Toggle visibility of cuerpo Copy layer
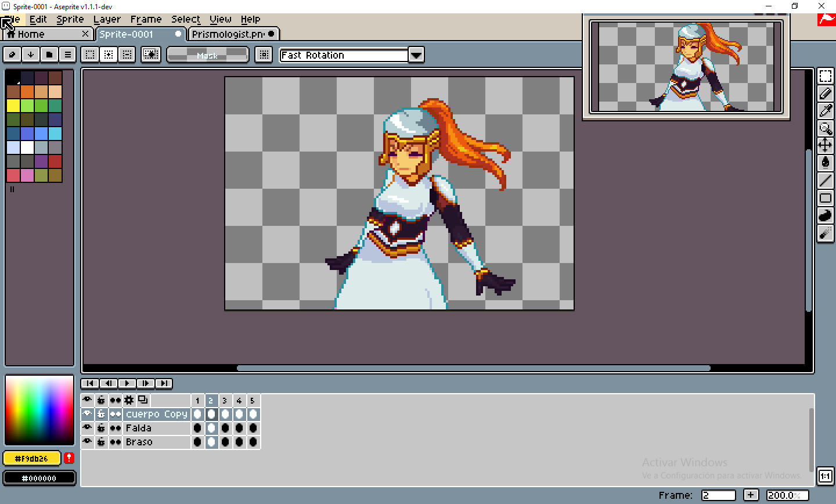This screenshot has width=836, height=504. [x=87, y=414]
